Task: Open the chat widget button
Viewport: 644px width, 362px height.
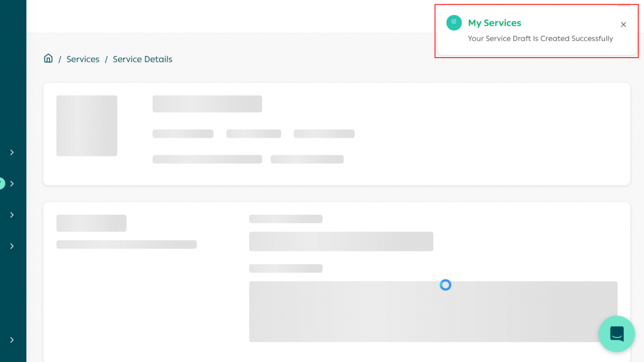Action: [x=616, y=334]
